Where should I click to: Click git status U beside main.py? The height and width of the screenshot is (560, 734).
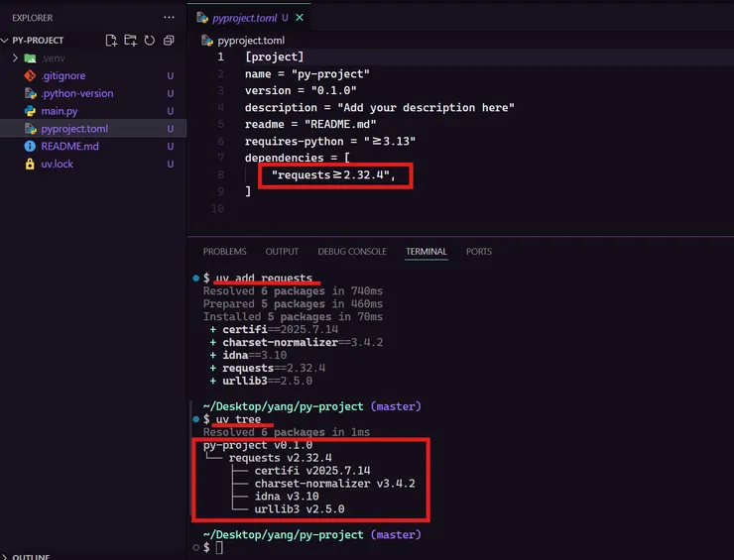(x=171, y=111)
